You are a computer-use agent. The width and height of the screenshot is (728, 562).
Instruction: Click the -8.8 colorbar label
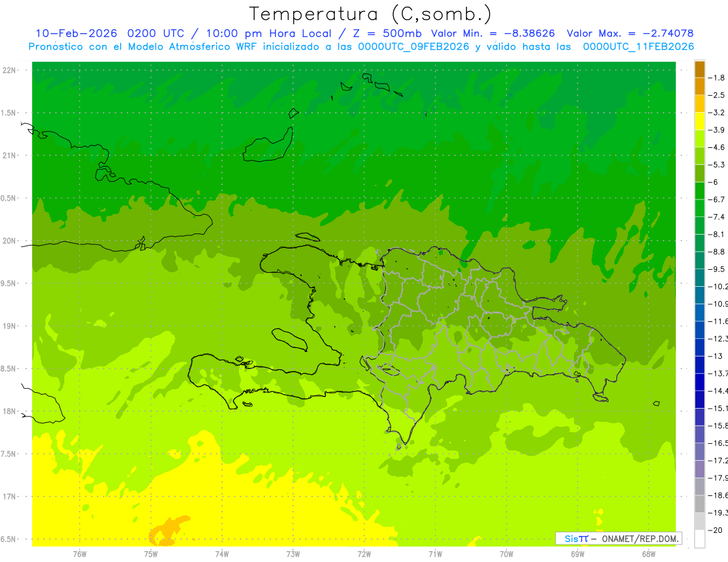717,252
